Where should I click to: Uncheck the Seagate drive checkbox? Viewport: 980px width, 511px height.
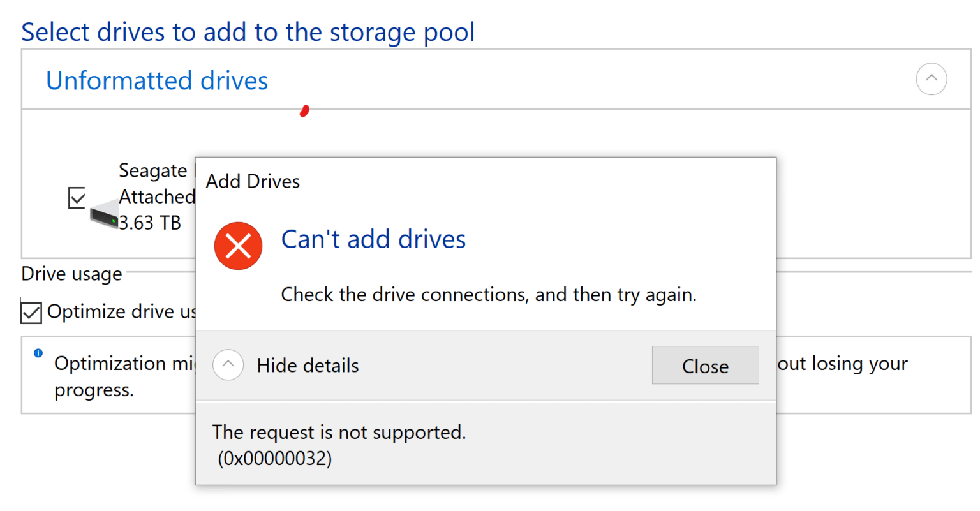click(77, 198)
